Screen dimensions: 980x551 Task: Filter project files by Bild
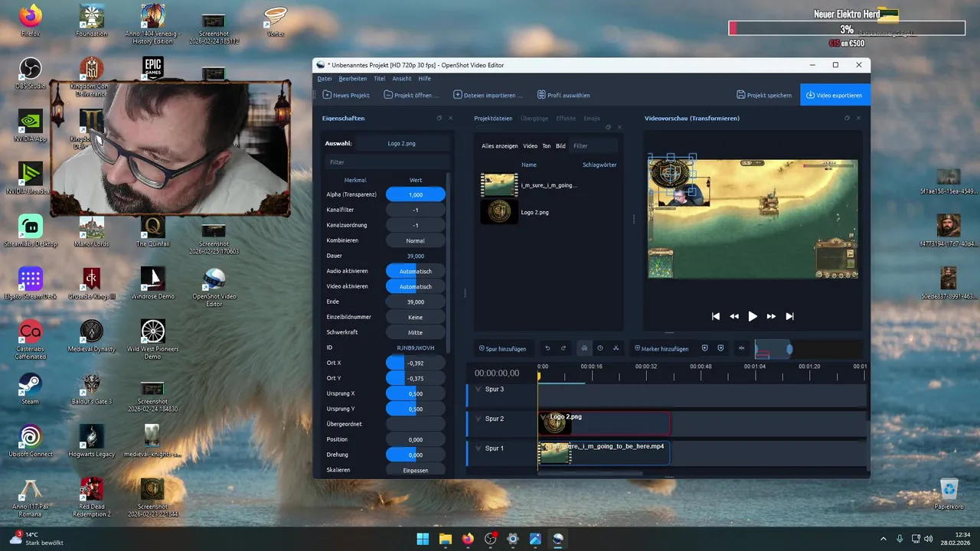(x=560, y=145)
